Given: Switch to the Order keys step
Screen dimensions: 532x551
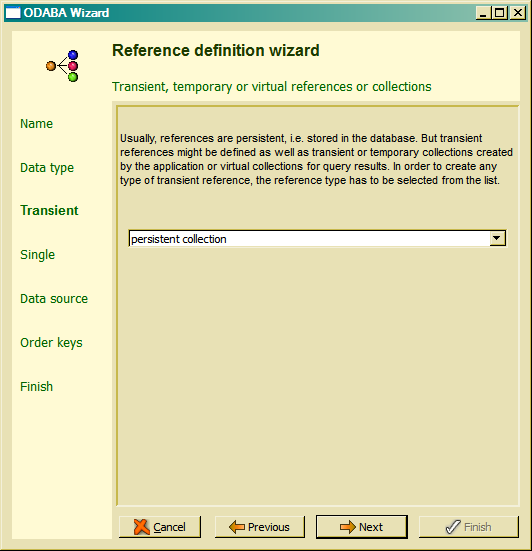Looking at the screenshot, I should click(51, 343).
